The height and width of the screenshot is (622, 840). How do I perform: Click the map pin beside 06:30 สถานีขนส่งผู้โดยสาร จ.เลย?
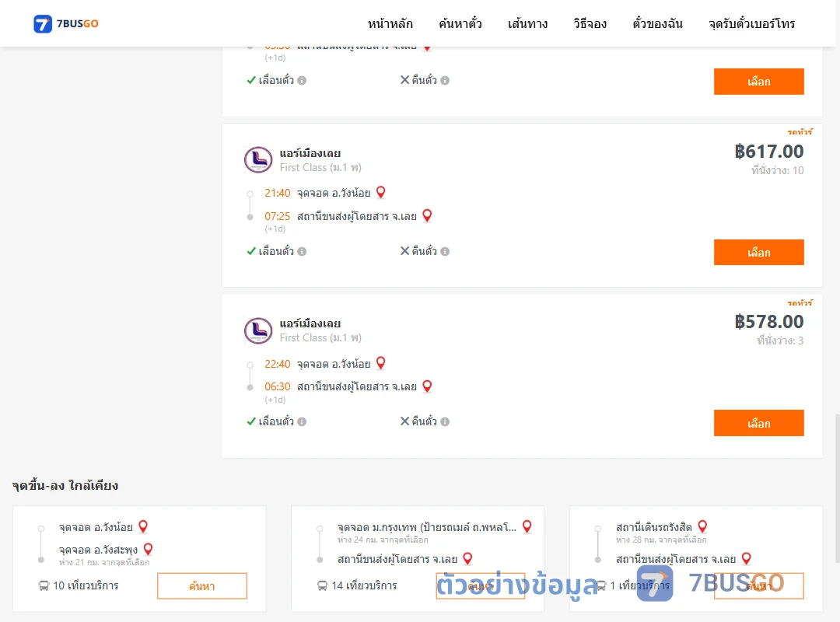(x=427, y=386)
